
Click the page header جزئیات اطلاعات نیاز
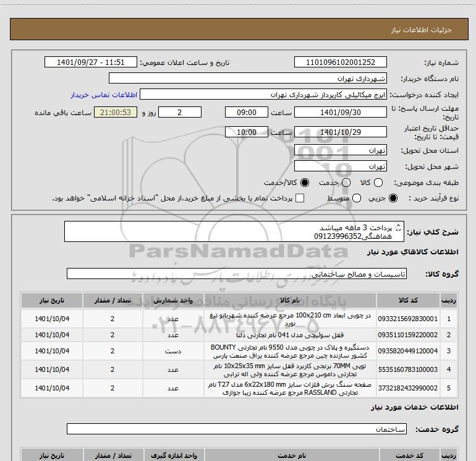coord(422,30)
